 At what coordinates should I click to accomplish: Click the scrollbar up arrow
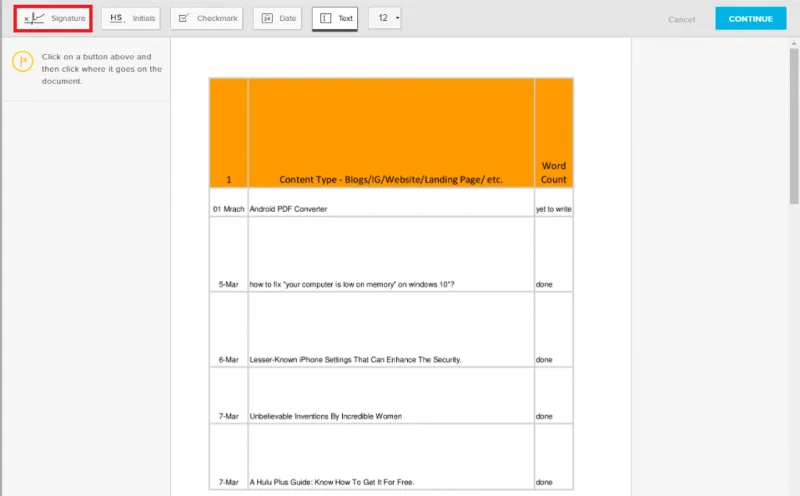794,42
